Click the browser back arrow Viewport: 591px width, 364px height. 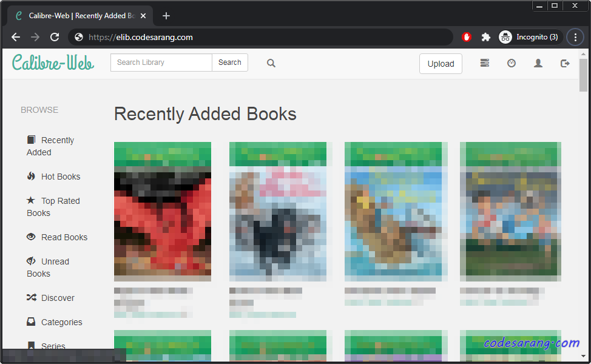[16, 37]
